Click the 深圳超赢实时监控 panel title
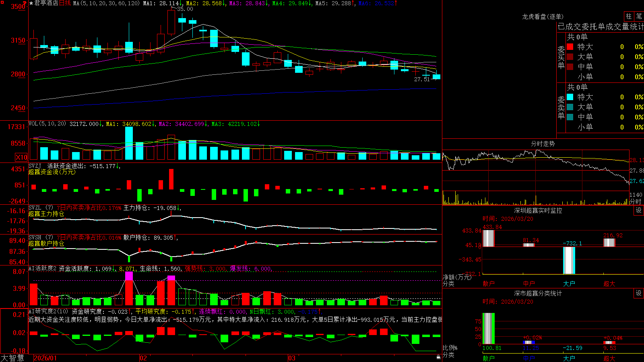This screenshot has width=644, height=362. point(538,210)
